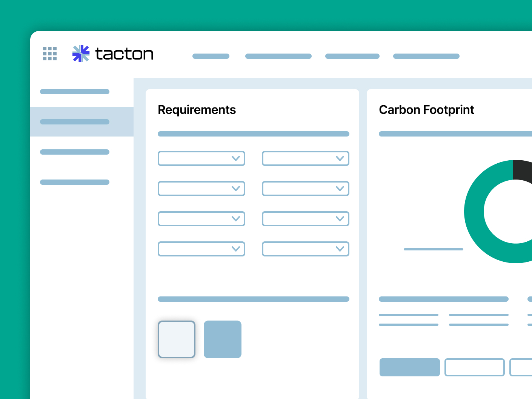Open the fourth top navigation menu item
The image size is (532, 399).
[x=426, y=56]
